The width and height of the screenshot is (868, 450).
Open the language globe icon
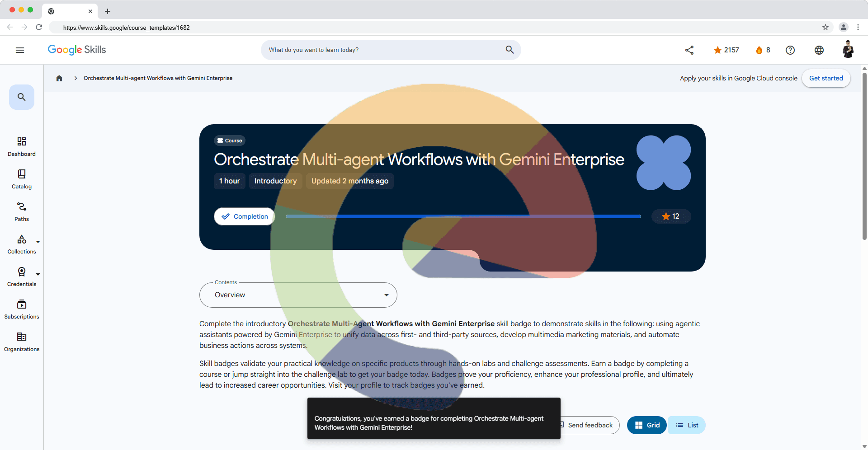point(819,50)
